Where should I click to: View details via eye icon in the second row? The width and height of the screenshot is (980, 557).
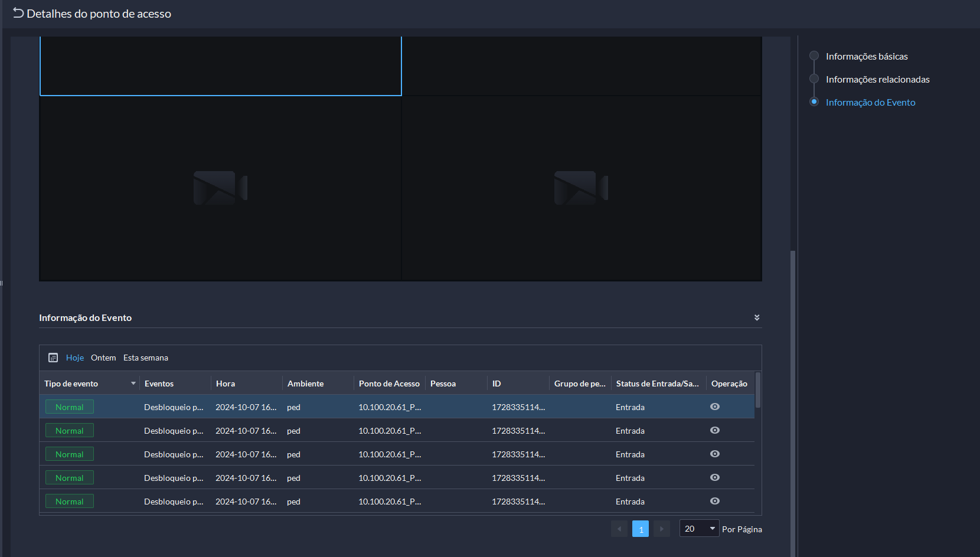pos(714,430)
